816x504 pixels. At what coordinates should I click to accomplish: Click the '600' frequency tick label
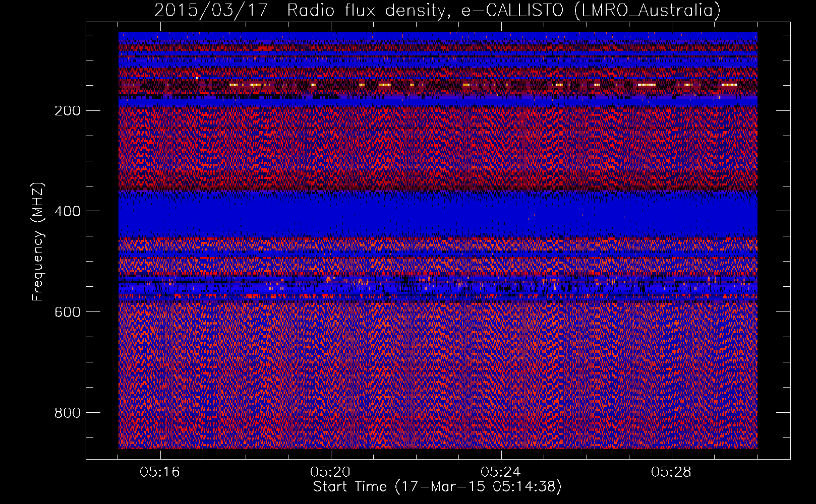pyautogui.click(x=67, y=312)
